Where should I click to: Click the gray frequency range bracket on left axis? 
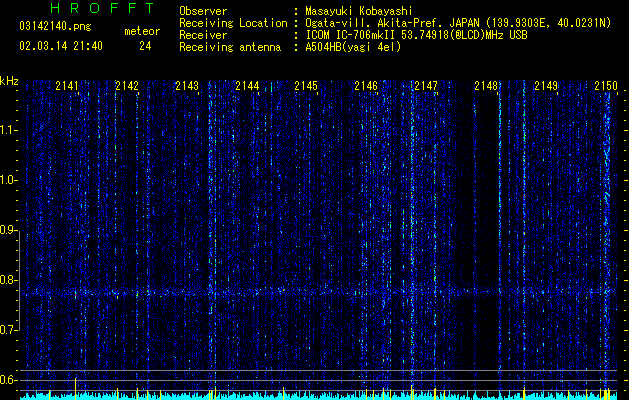pyautogui.click(x=19, y=280)
